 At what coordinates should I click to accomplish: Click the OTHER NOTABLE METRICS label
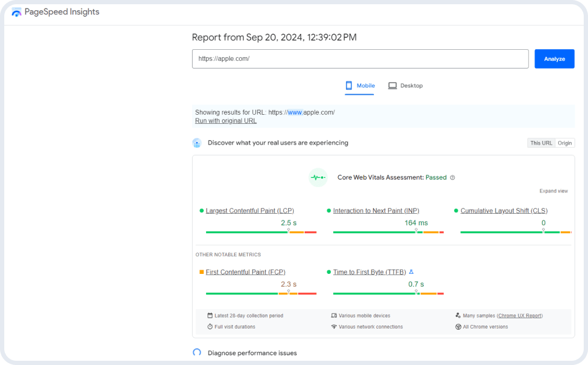[x=228, y=254]
